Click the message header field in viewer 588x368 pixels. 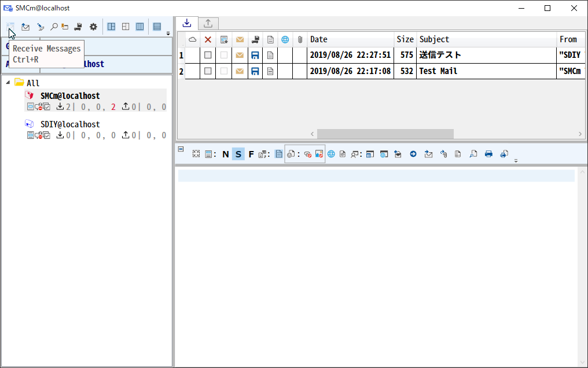(x=376, y=176)
